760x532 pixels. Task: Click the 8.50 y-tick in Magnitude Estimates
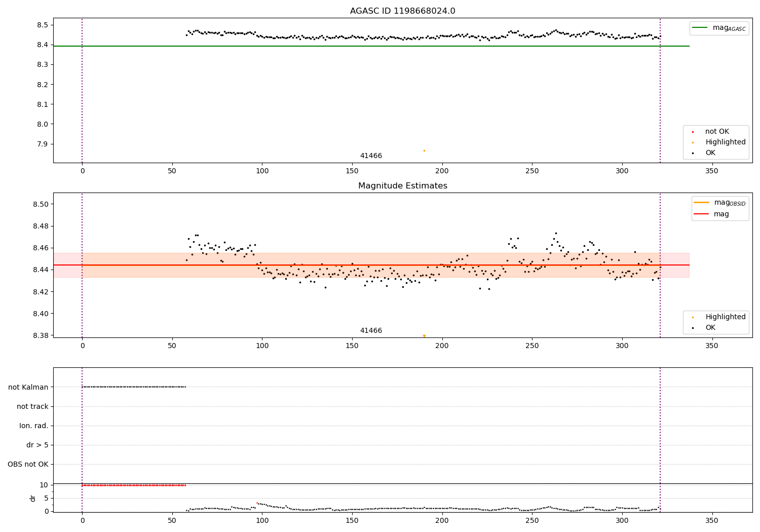point(41,204)
